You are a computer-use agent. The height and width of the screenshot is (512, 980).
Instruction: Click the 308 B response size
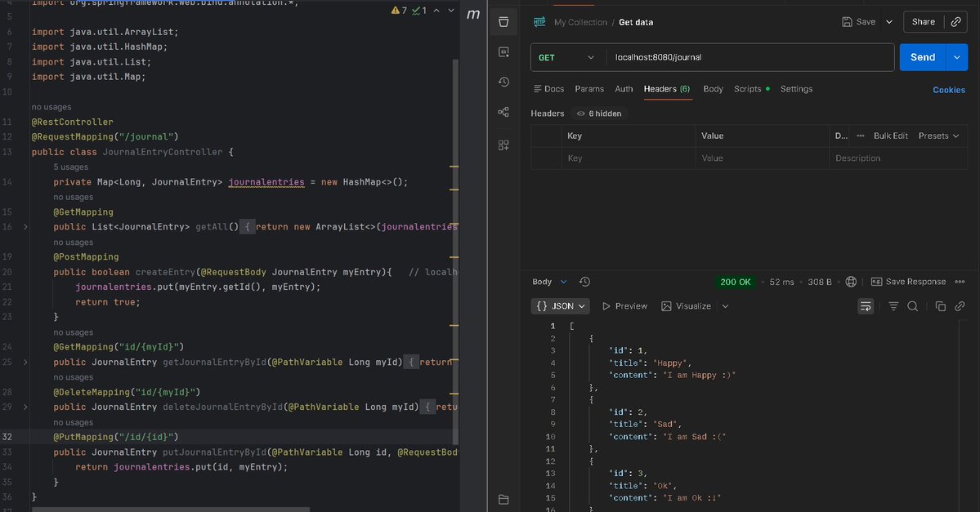pyautogui.click(x=819, y=283)
